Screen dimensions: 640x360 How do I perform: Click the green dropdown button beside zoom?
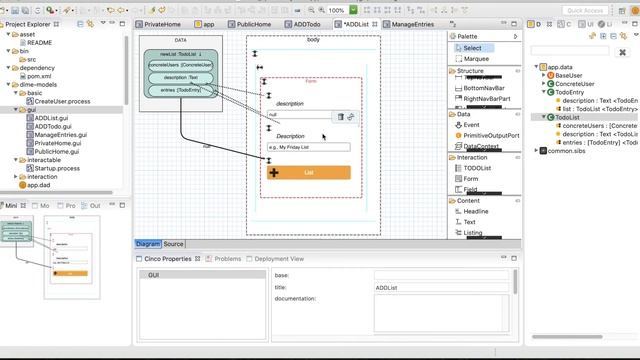tap(353, 10)
